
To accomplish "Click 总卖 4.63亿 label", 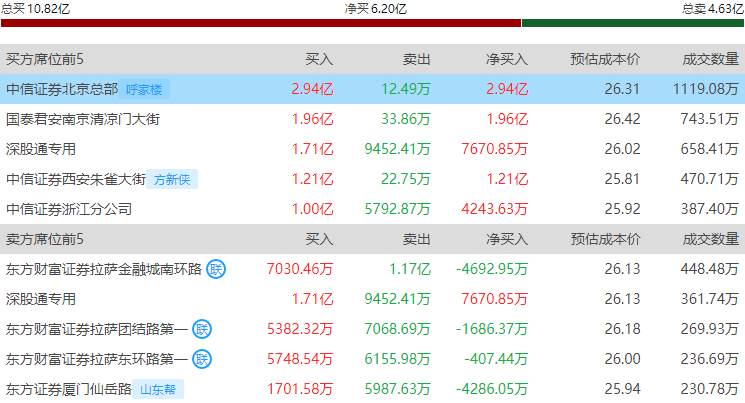I will click(x=713, y=9).
